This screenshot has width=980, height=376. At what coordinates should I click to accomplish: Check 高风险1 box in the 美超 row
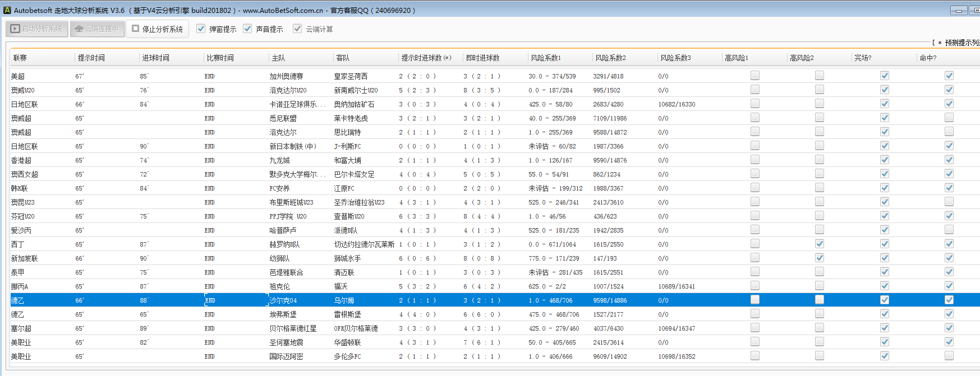(755, 75)
